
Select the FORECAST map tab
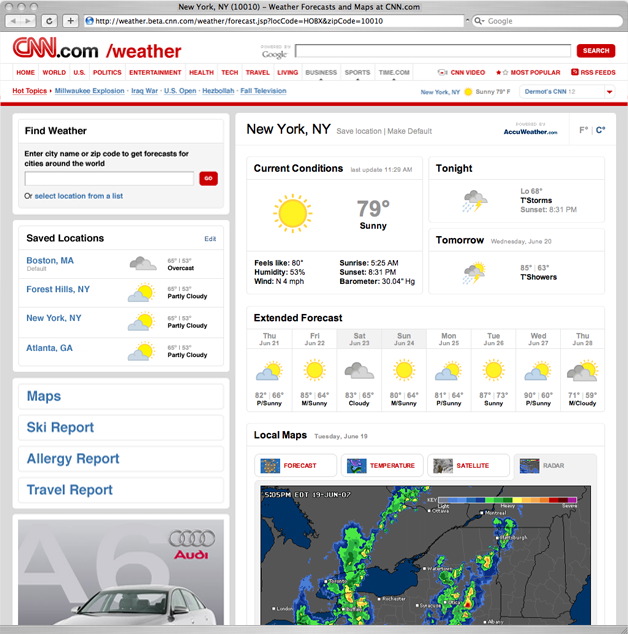tap(296, 465)
